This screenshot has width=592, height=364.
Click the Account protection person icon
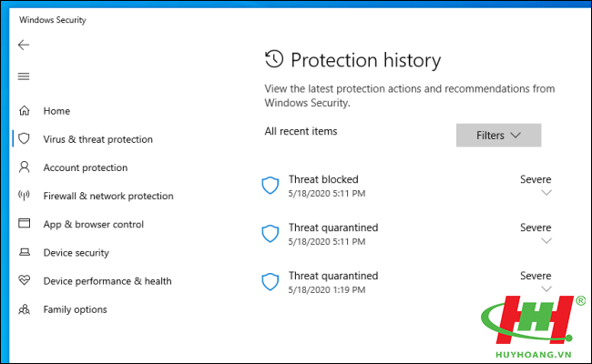click(x=25, y=167)
